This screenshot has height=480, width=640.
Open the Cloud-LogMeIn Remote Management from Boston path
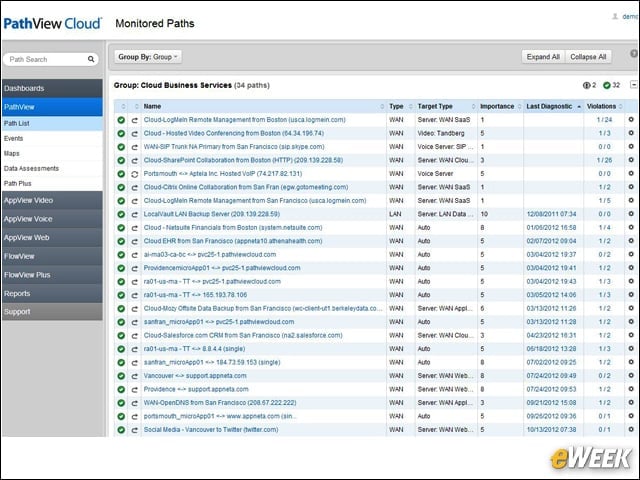coord(244,120)
